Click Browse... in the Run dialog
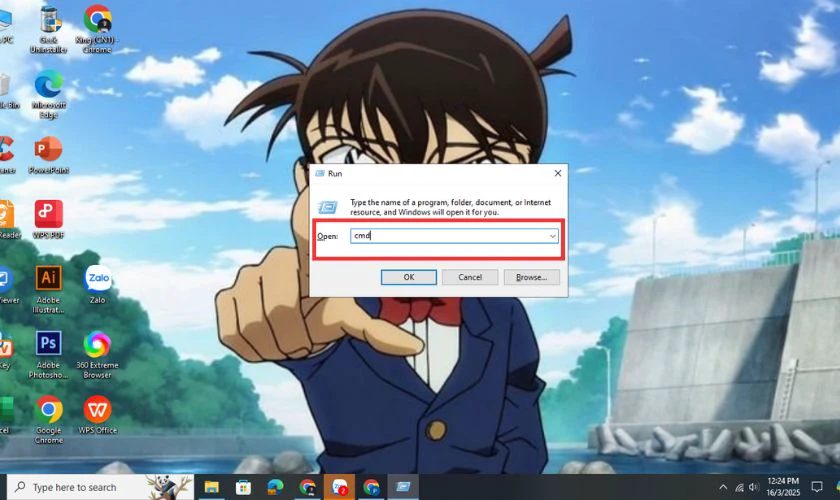Image resolution: width=840 pixels, height=500 pixels. pyautogui.click(x=531, y=277)
